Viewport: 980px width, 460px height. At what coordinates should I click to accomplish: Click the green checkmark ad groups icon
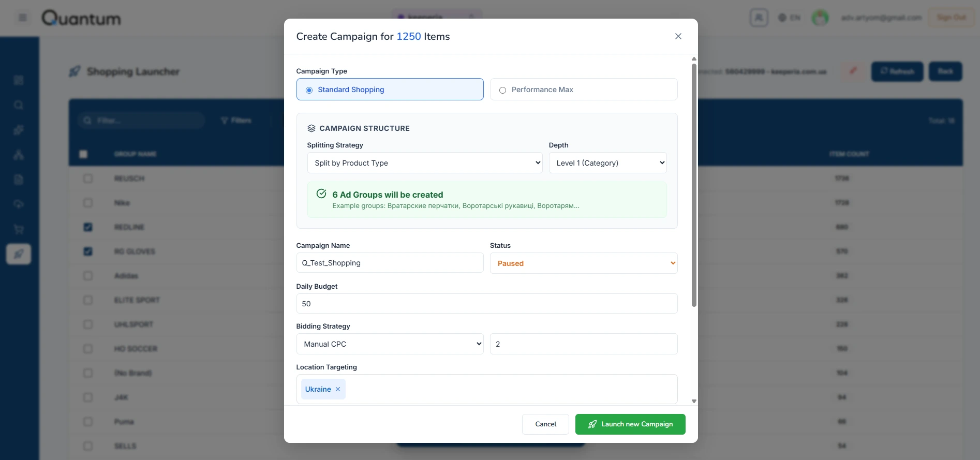(321, 194)
